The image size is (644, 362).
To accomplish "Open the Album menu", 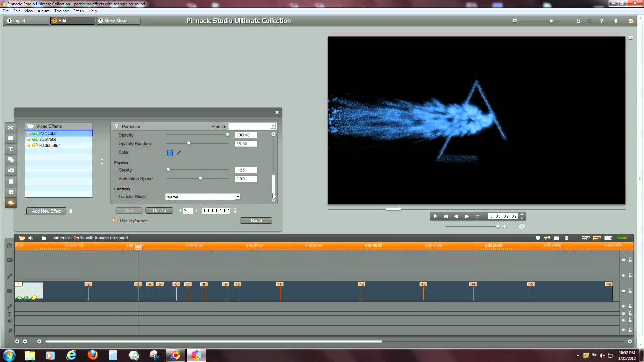I will [x=44, y=11].
